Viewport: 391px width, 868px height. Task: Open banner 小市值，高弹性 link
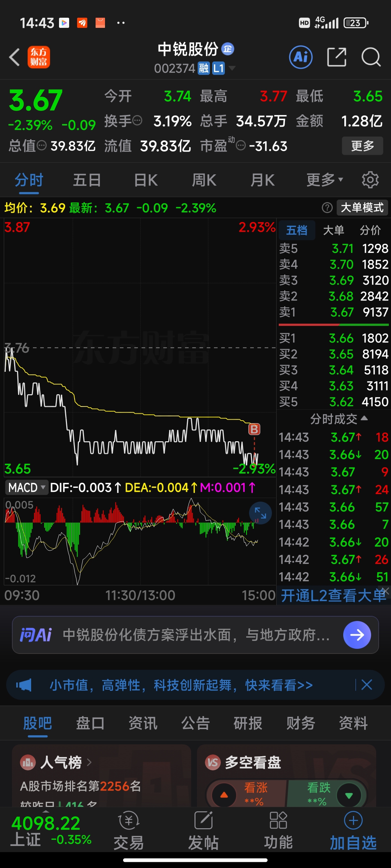tap(181, 685)
